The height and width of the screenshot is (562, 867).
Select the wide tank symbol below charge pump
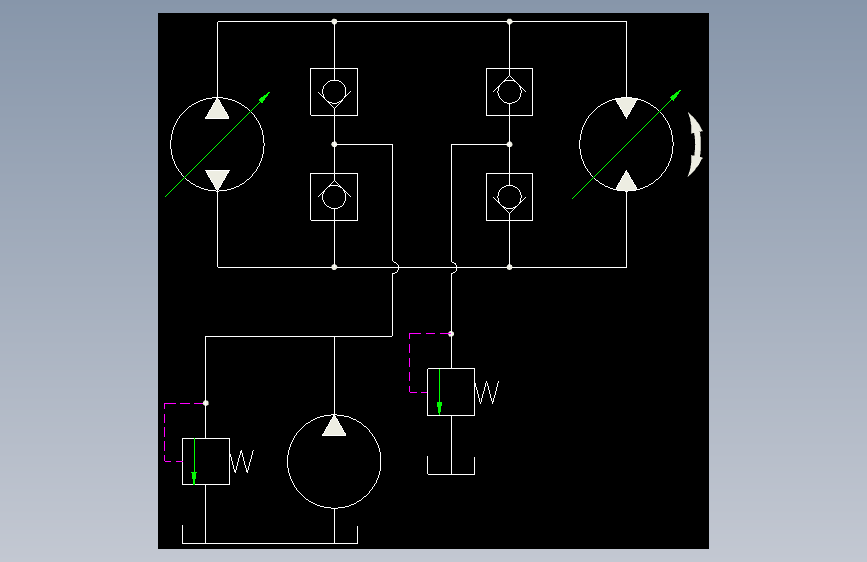[270, 535]
